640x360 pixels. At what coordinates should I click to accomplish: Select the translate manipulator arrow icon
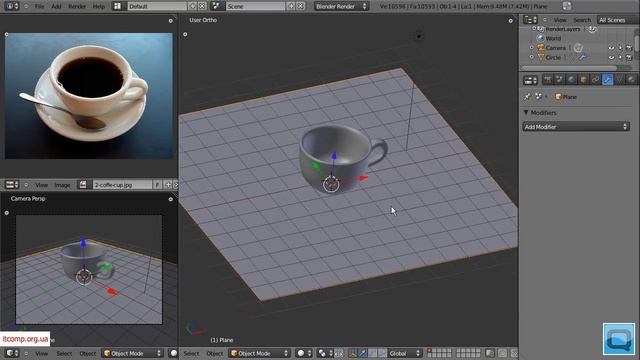click(x=362, y=353)
